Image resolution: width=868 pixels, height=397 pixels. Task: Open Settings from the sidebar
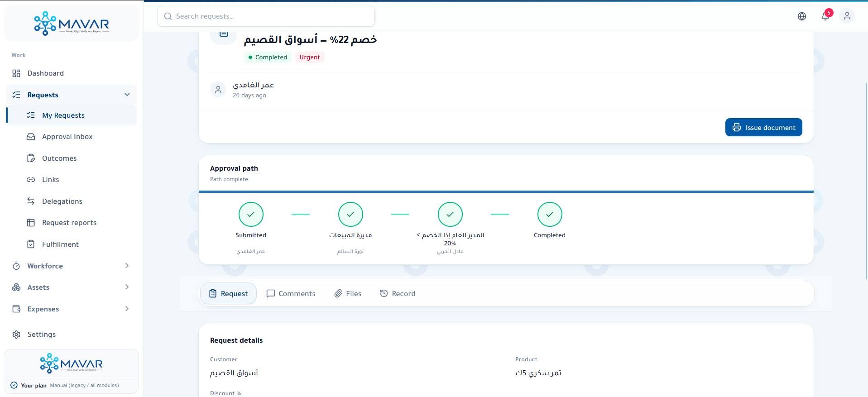tap(72, 335)
